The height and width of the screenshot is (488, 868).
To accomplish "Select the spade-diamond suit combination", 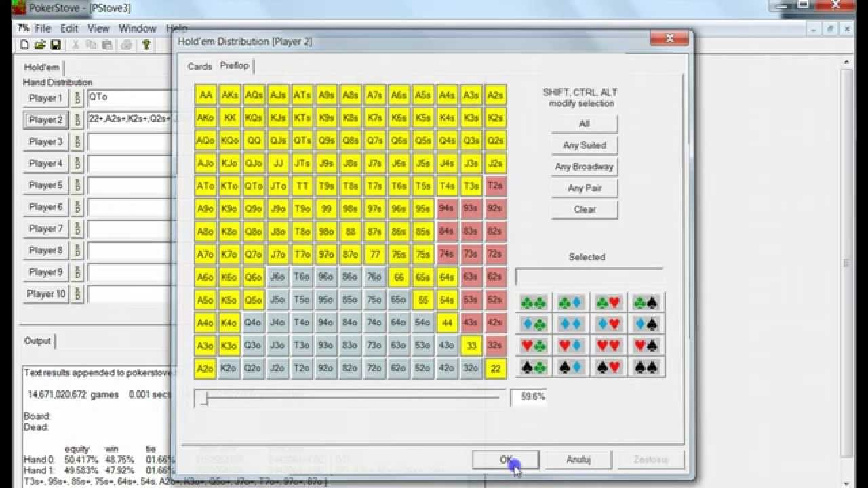I will (x=570, y=367).
